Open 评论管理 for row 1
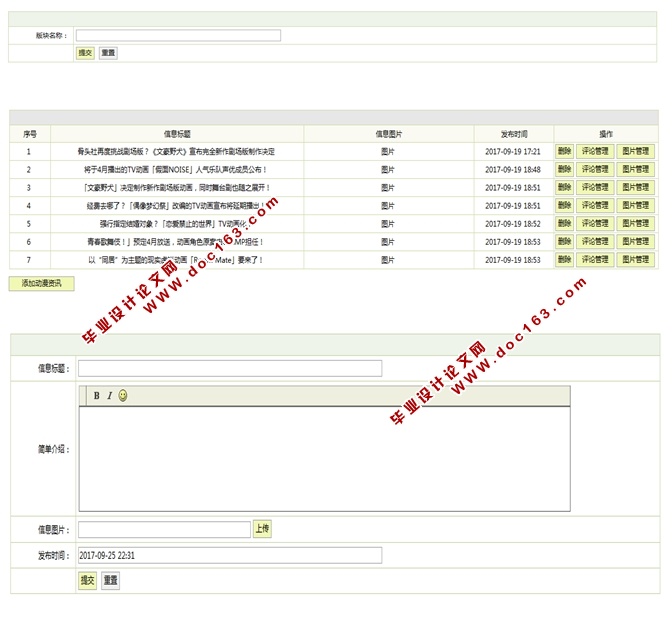Screen dimensions: 672x628 [x=595, y=151]
